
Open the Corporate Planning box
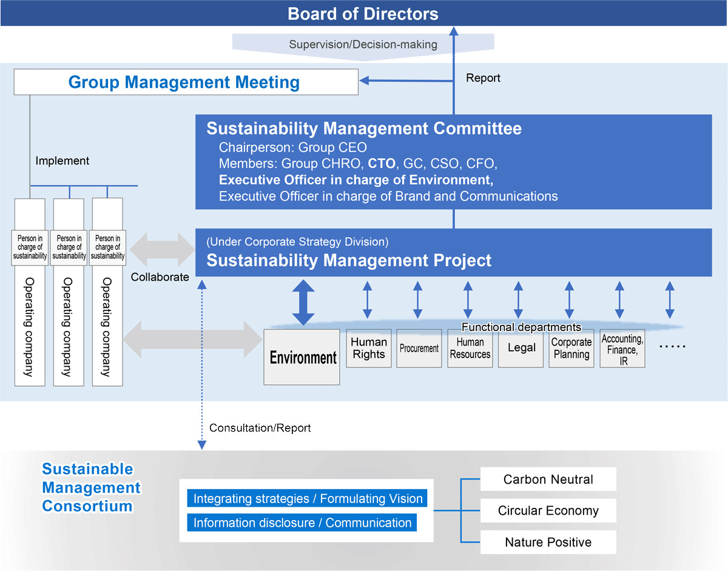point(571,349)
